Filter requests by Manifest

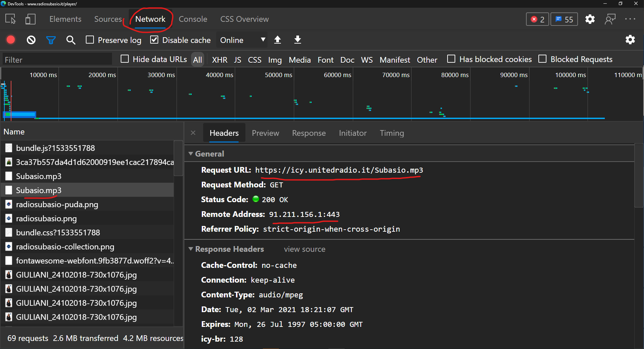coord(395,60)
